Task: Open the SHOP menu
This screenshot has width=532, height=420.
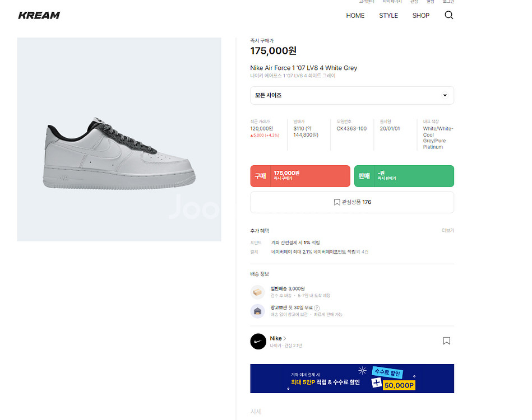Action: [420, 16]
